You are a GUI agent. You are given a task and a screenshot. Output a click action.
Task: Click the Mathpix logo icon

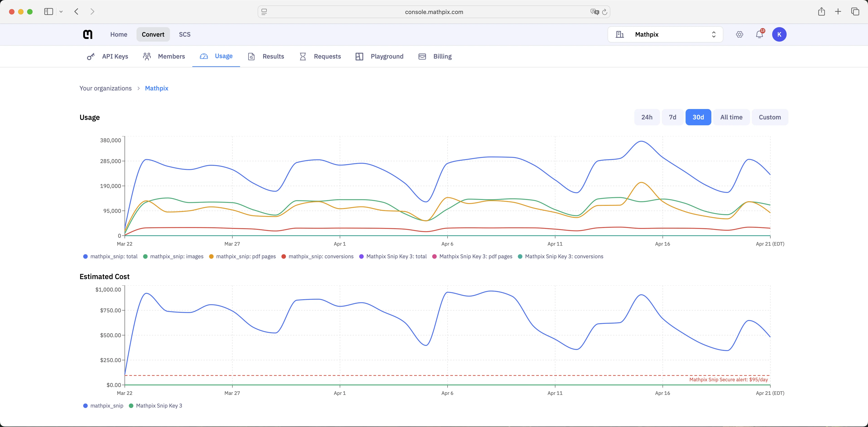tap(88, 34)
